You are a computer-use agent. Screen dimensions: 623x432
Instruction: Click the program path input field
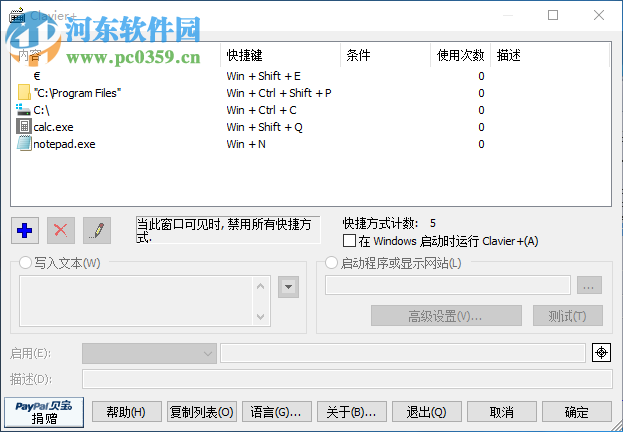[x=448, y=285]
